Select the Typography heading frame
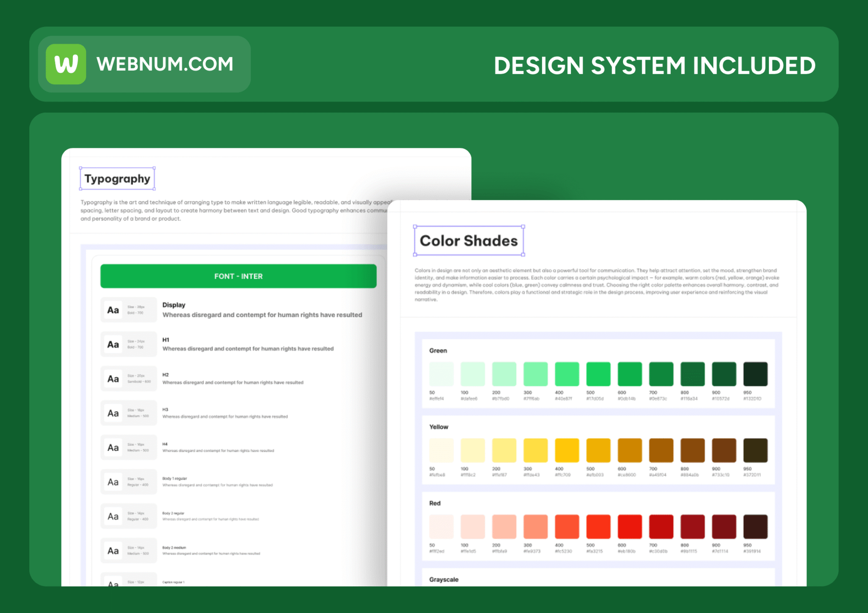The height and width of the screenshot is (613, 868). tap(117, 179)
